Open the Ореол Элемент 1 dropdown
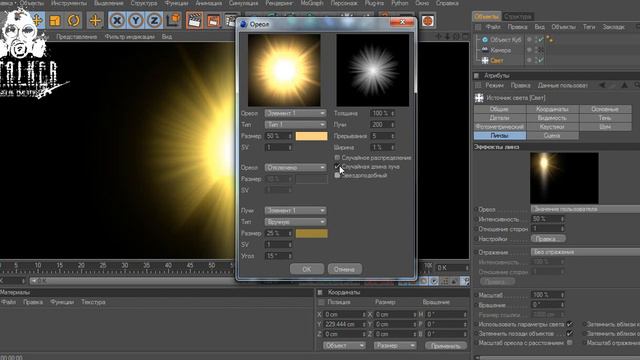Screen dimensions: 640x360 [295, 113]
